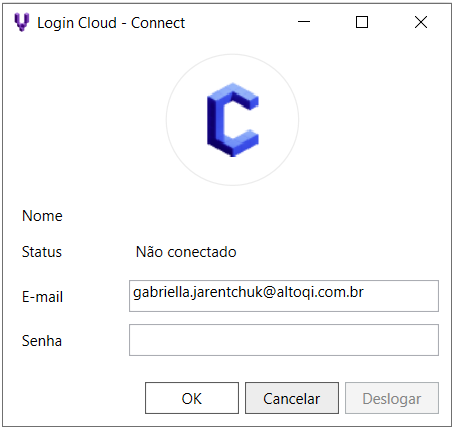Click the empty name value beside Nome
The height and width of the screenshot is (431, 456).
284,216
